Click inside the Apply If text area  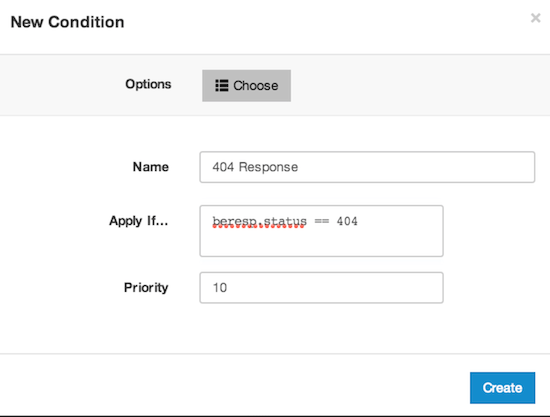321,231
